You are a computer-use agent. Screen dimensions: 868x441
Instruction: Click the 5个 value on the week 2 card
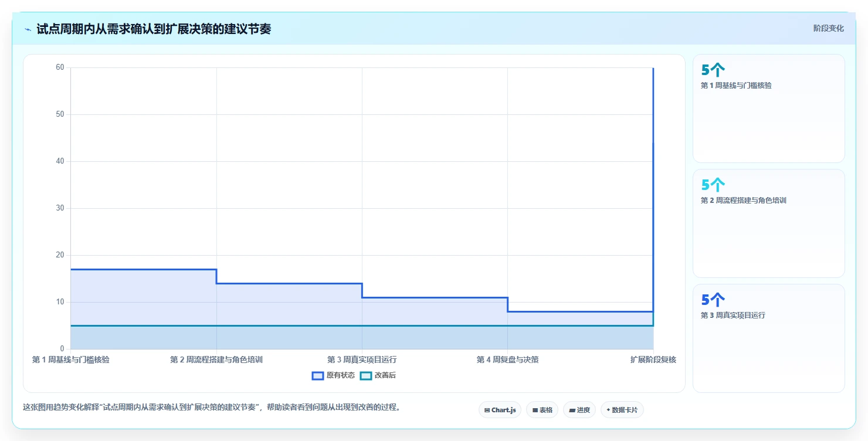pos(713,185)
